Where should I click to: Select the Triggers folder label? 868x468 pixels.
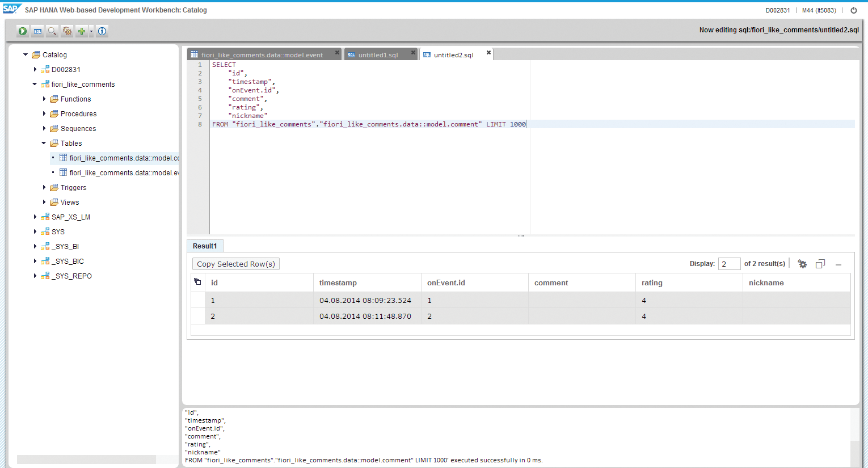click(x=73, y=188)
